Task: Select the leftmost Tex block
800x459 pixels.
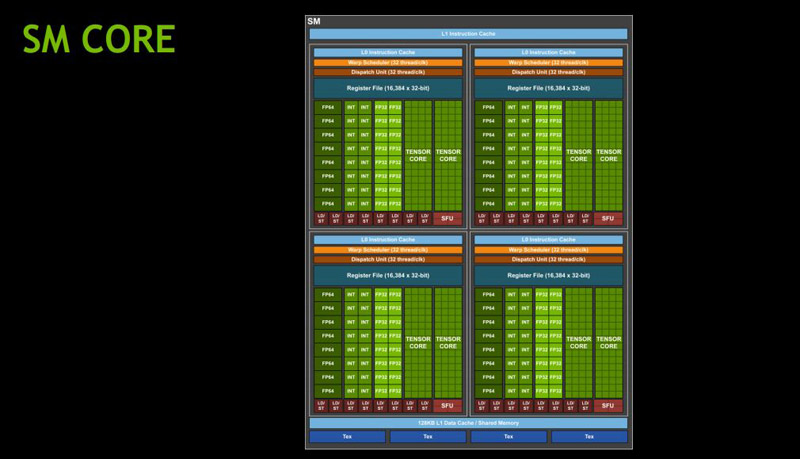Action: 347,437
